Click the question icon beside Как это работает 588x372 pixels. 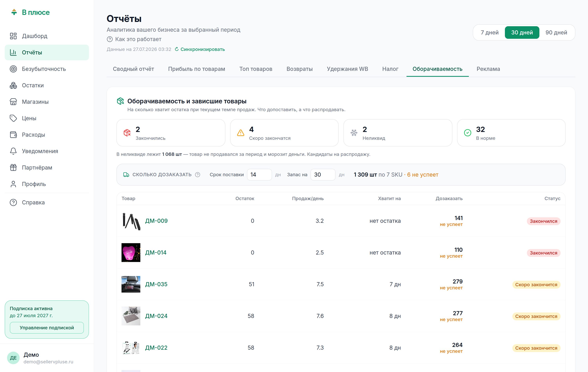pos(110,39)
